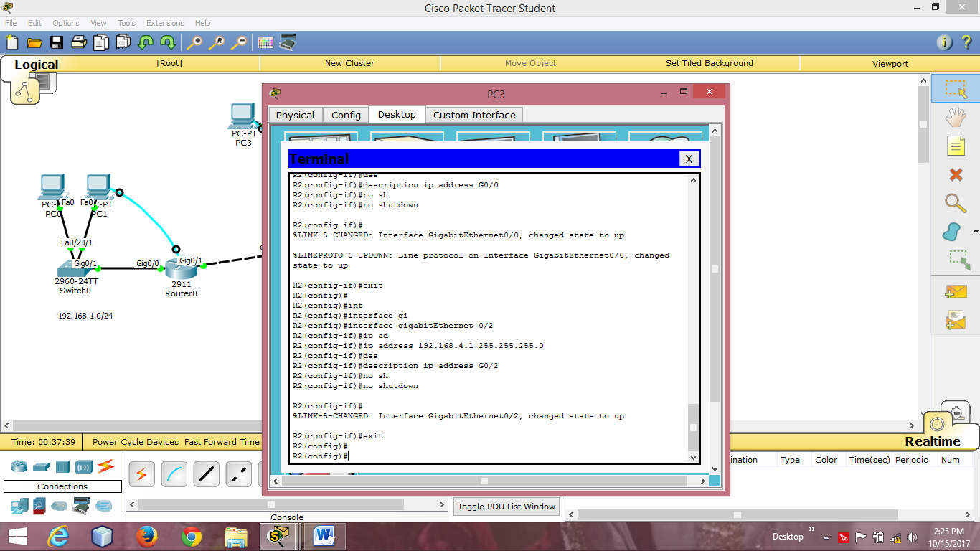
Task: Activate the Select tool
Action: pyautogui.click(x=956, y=89)
